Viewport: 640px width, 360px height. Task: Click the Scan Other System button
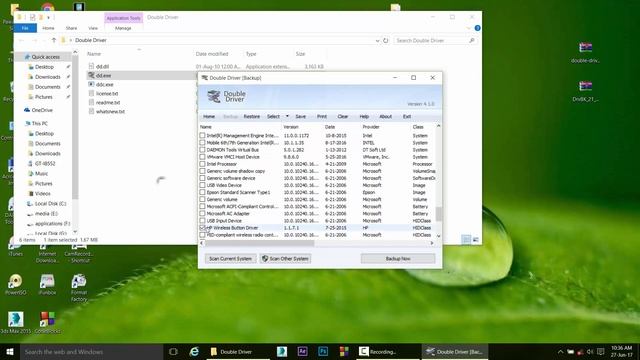tap(285, 259)
